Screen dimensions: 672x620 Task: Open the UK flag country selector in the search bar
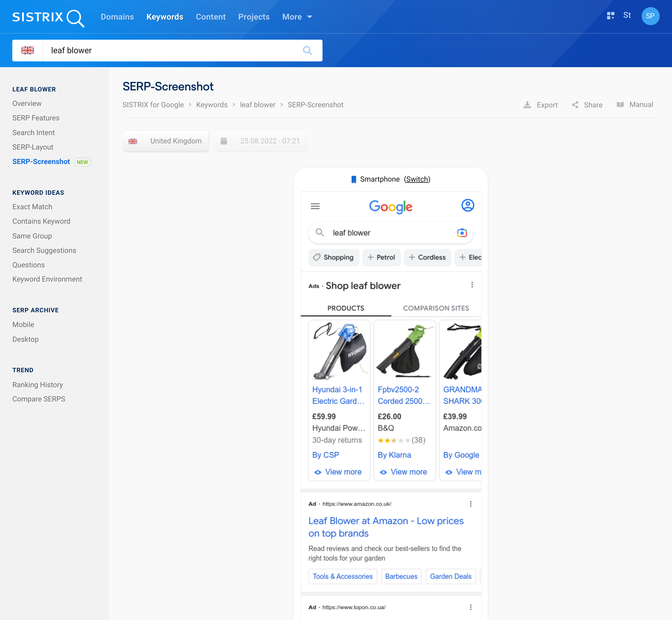(x=27, y=51)
